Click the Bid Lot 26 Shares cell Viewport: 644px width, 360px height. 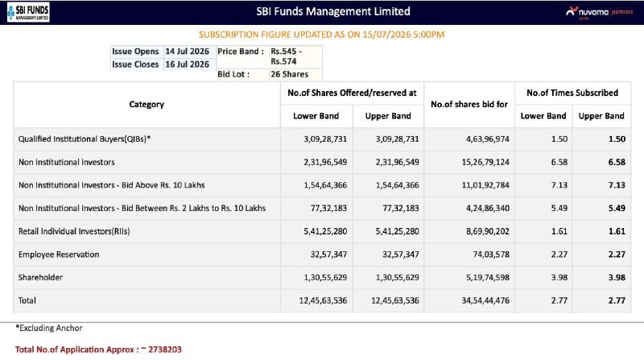click(x=295, y=74)
